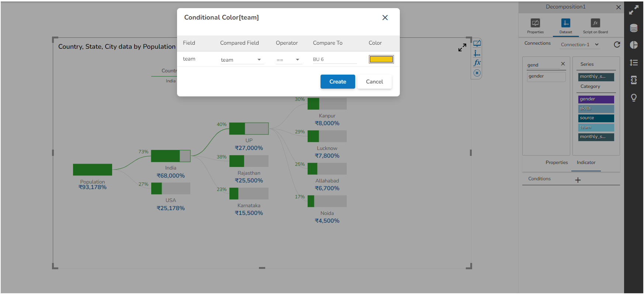
Task: Click the Lucknow node bar
Action: (x=327, y=136)
